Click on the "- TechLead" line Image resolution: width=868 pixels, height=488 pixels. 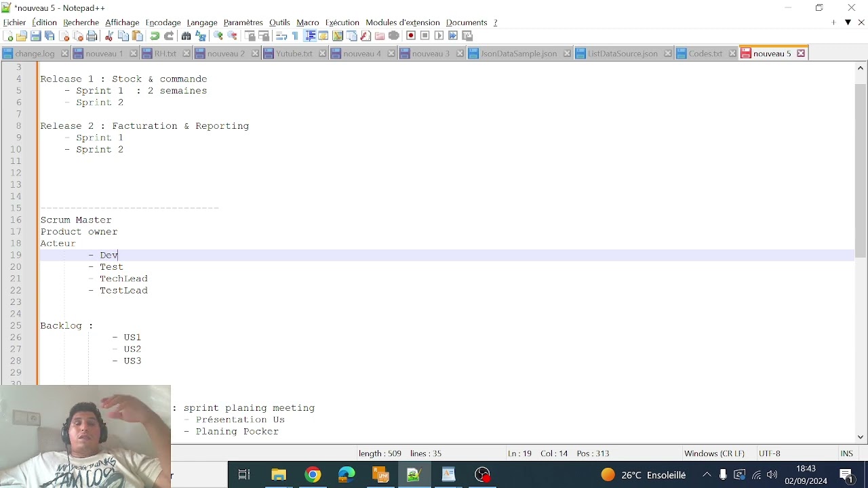pos(118,279)
